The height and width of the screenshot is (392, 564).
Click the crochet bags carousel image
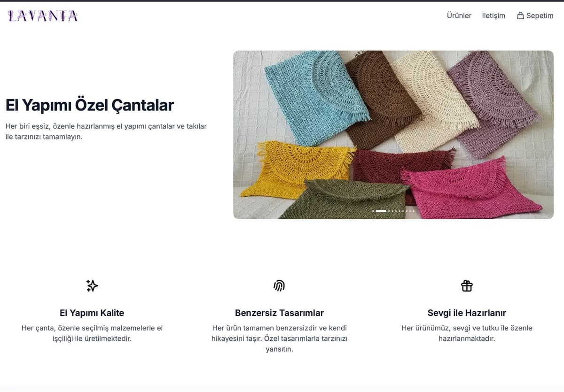(393, 135)
